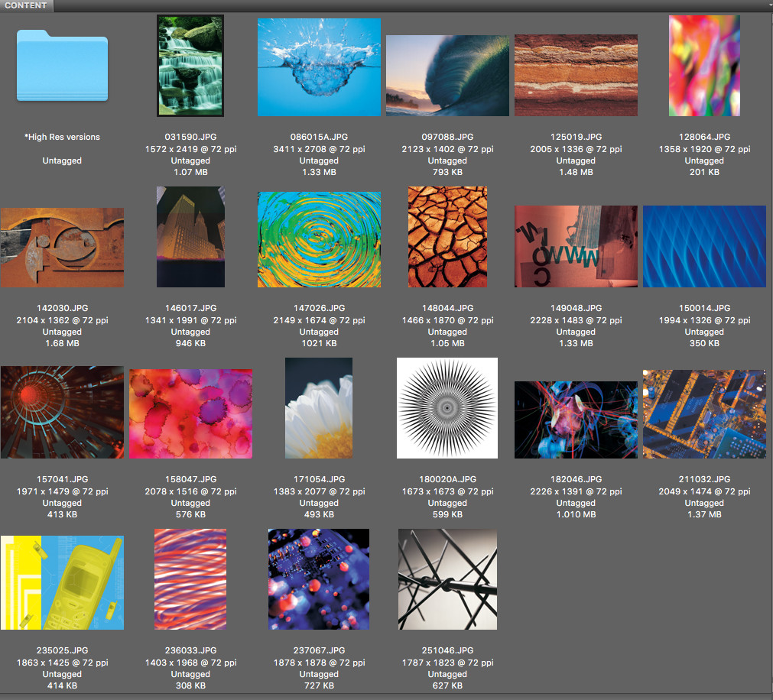Click the ocean wave image 097088.JPG
The width and height of the screenshot is (773, 700).
point(447,76)
